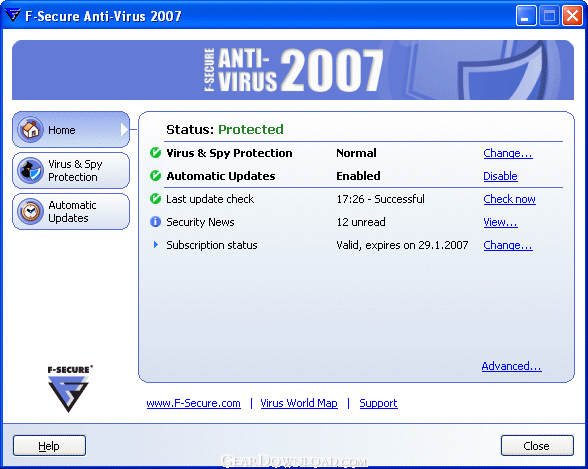This screenshot has height=469, width=588.
Task: Open the Virus World Map link
Action: click(299, 403)
